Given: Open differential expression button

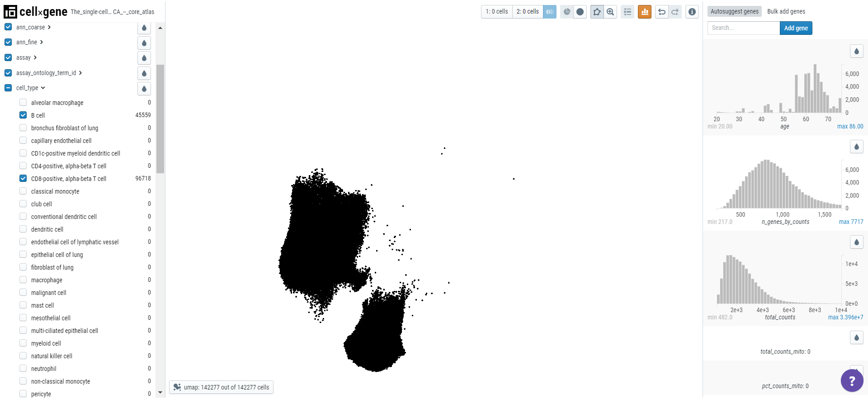Looking at the screenshot, I should click(x=550, y=12).
